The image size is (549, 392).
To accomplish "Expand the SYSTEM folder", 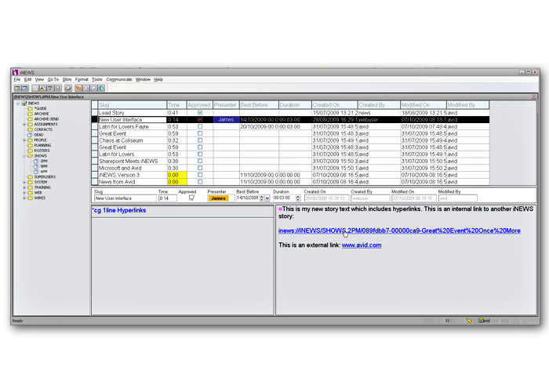I will 24,182.
